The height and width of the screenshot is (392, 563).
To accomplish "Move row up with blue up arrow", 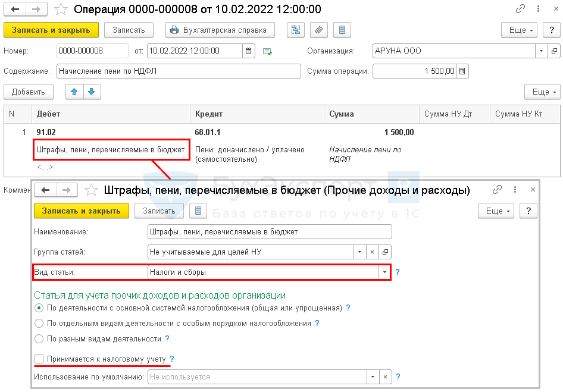I will pos(74,92).
